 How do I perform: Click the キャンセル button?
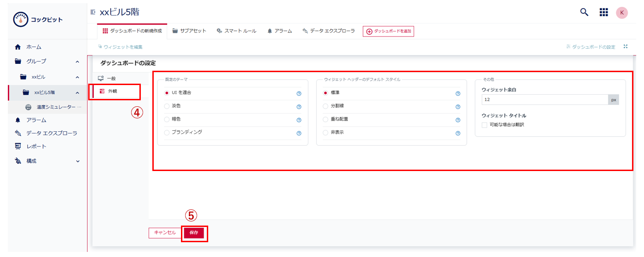[x=165, y=233]
